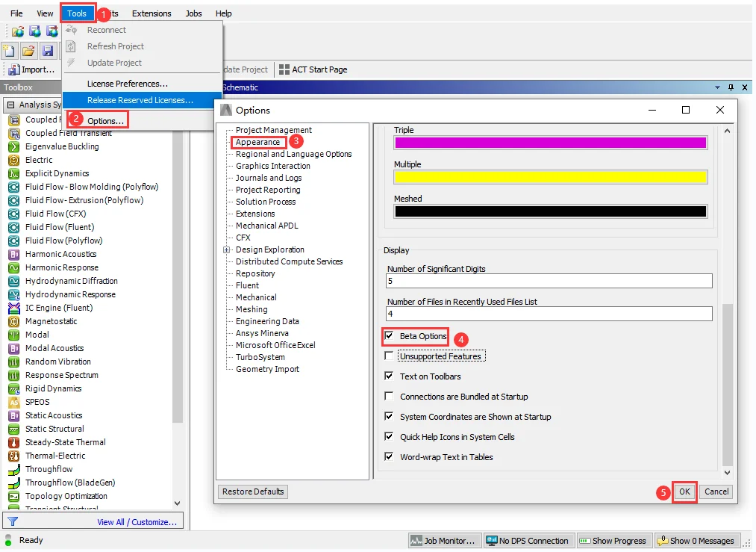Check Connections are Bundled at Startup

(389, 396)
